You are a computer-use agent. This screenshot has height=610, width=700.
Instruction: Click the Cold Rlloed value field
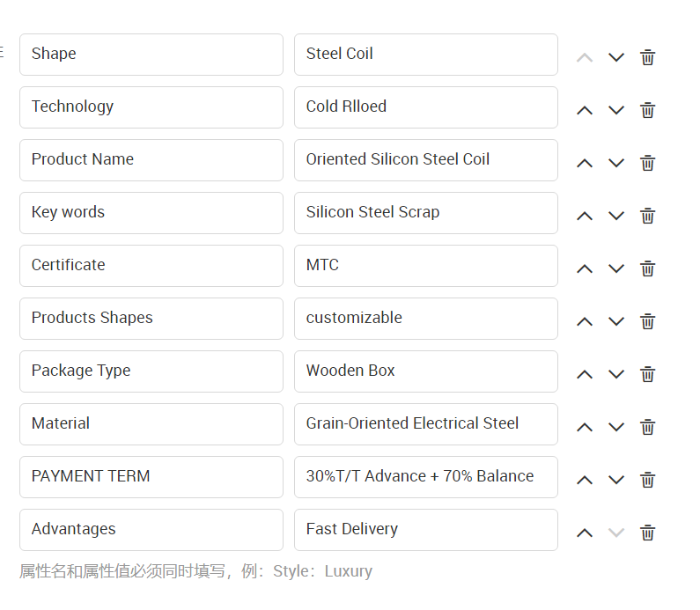pos(426,107)
